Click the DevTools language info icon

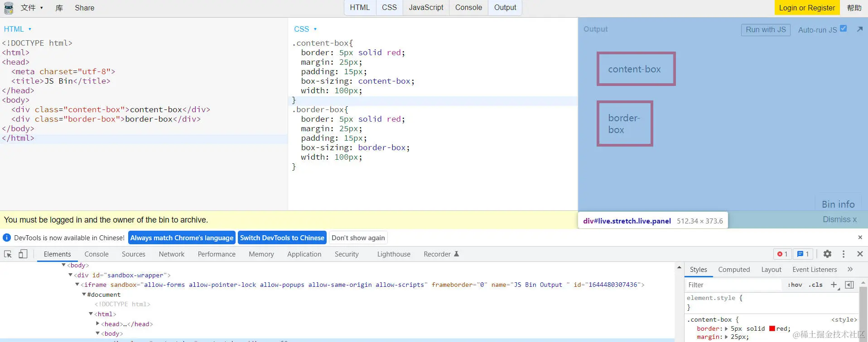pos(7,237)
